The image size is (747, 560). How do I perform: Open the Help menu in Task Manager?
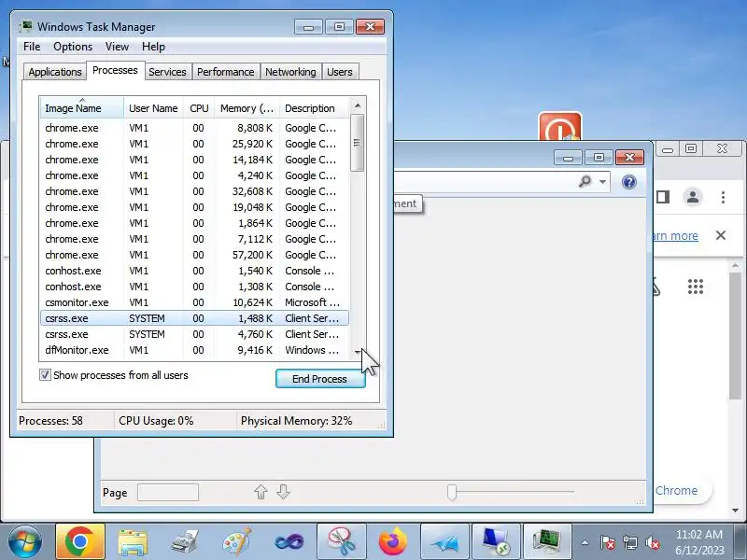[x=153, y=47]
